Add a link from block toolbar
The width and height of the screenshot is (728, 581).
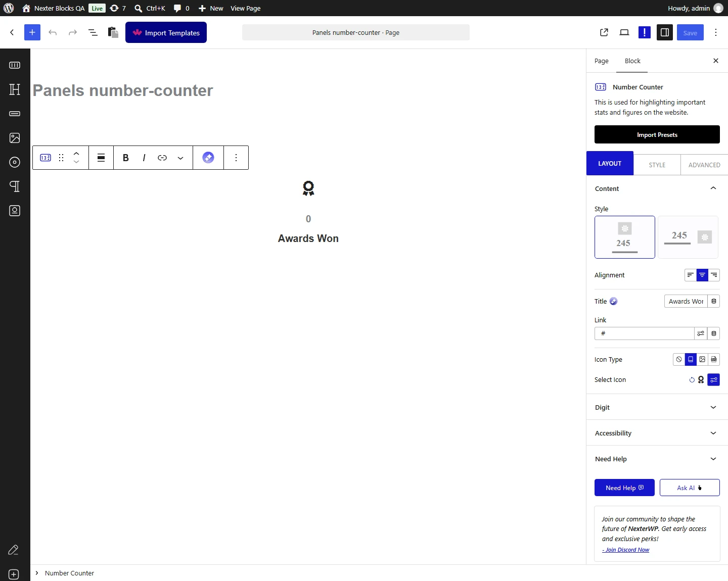click(162, 158)
